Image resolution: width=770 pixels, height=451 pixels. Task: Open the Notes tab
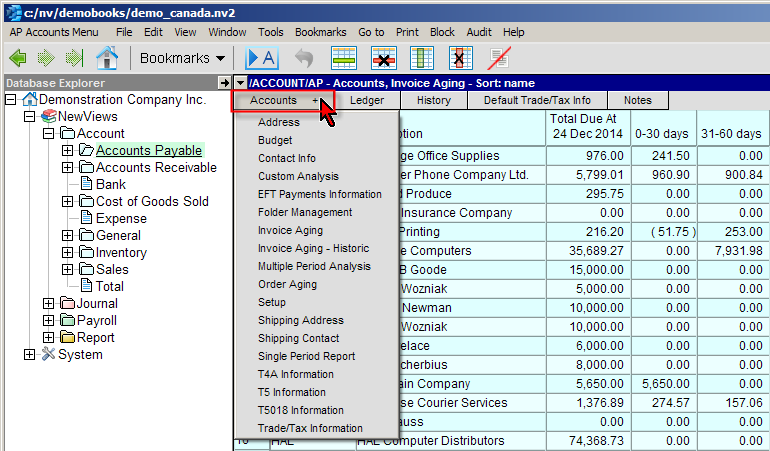click(637, 100)
